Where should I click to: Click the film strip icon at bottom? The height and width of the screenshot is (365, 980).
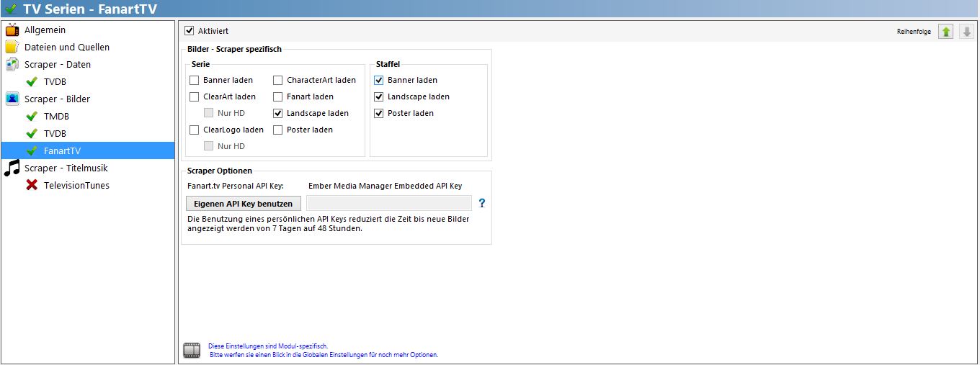click(x=192, y=351)
